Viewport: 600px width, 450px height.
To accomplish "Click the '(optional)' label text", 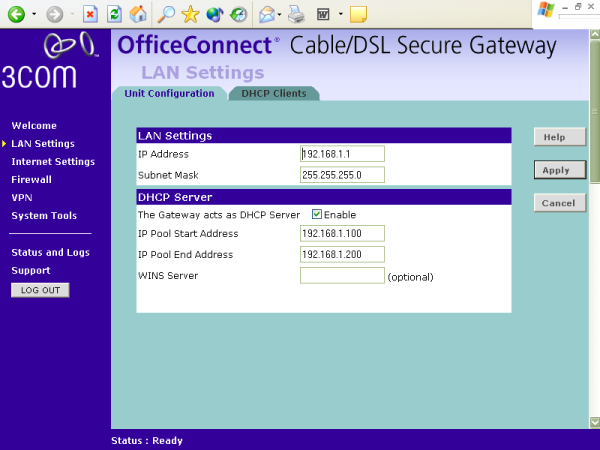I will [x=410, y=277].
